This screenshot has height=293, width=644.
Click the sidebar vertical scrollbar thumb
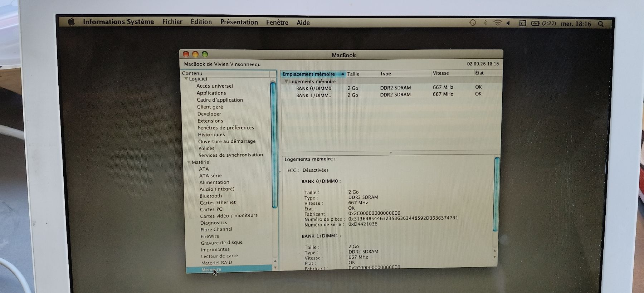click(274, 145)
